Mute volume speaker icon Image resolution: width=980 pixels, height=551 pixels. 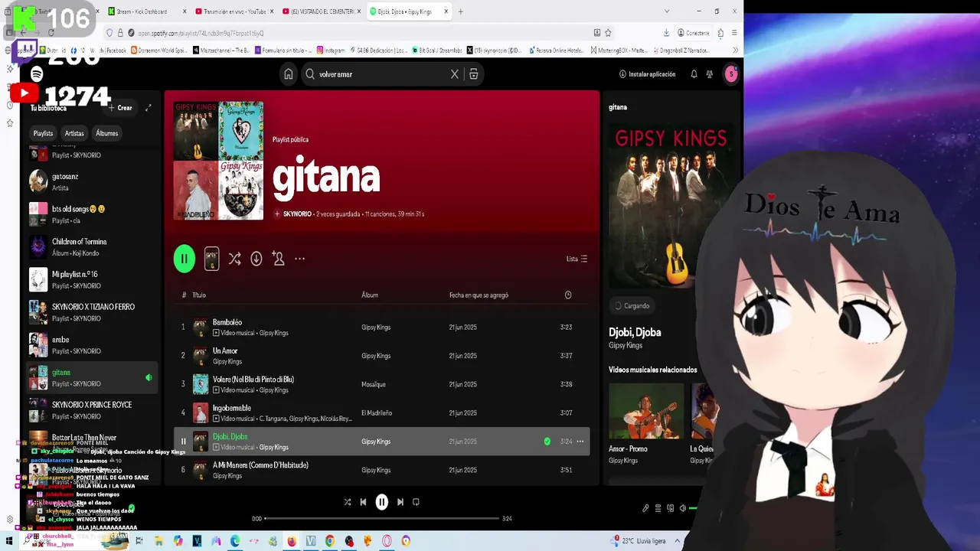(x=682, y=508)
